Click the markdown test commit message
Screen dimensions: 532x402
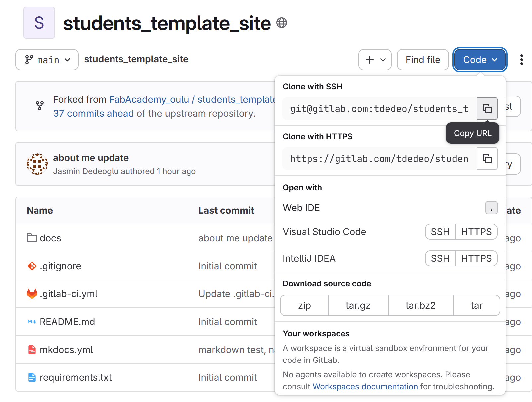[237, 350]
